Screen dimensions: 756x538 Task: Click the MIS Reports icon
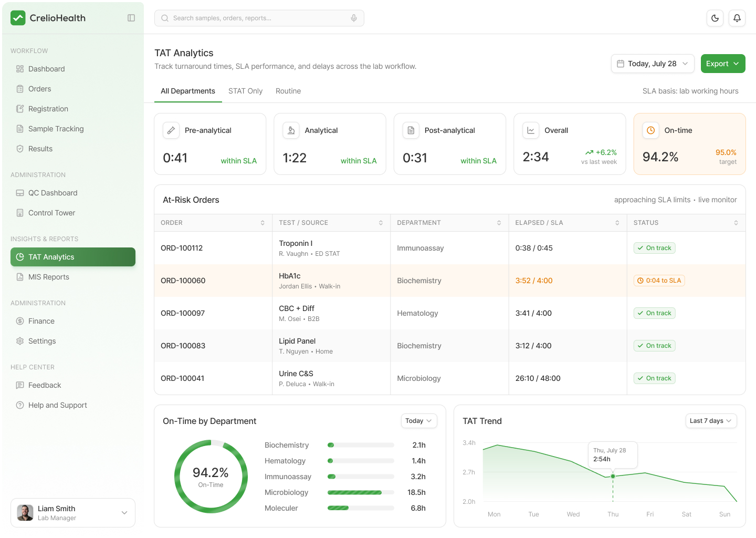(x=20, y=277)
